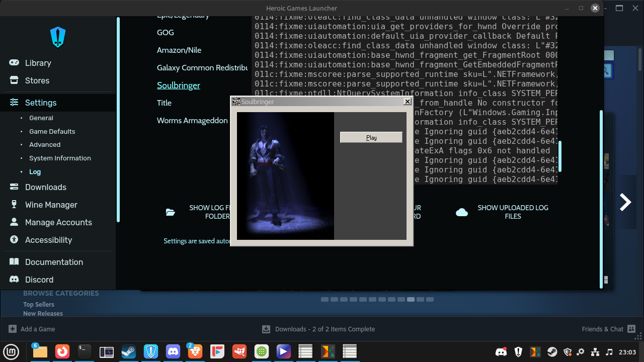The image size is (644, 362).
Task: Click the Heroic shield tray icon
Action: click(519, 352)
